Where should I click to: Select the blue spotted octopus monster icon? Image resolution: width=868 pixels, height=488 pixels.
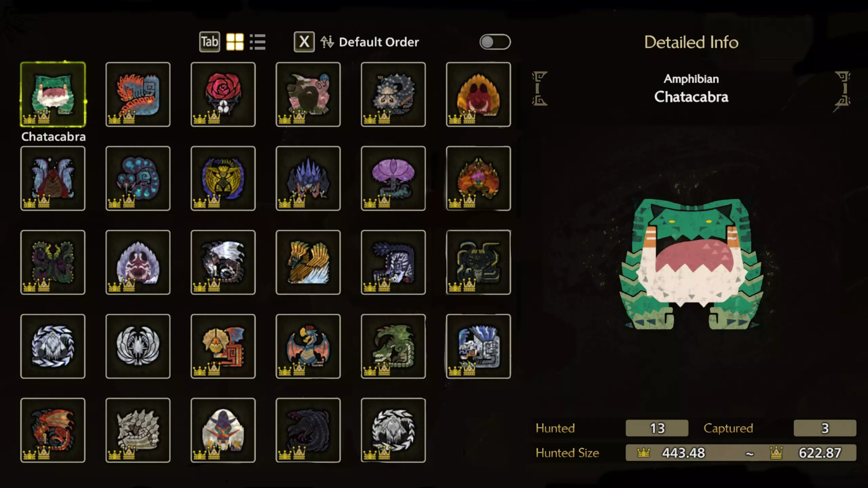click(x=138, y=179)
